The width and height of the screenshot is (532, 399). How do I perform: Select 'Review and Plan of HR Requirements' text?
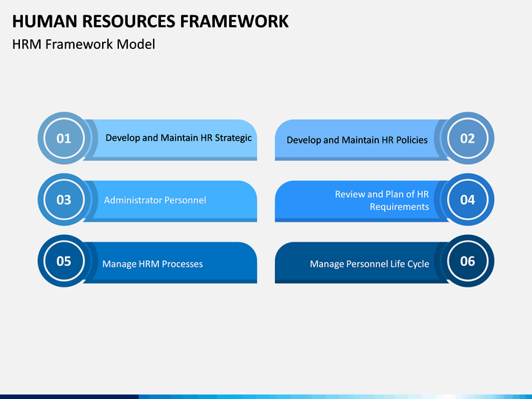pyautogui.click(x=382, y=200)
